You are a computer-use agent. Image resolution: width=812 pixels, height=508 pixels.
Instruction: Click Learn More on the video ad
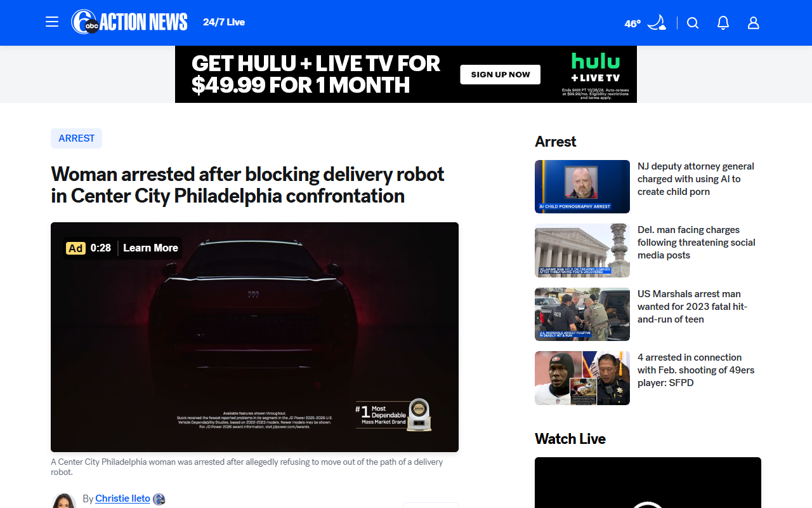pyautogui.click(x=150, y=248)
